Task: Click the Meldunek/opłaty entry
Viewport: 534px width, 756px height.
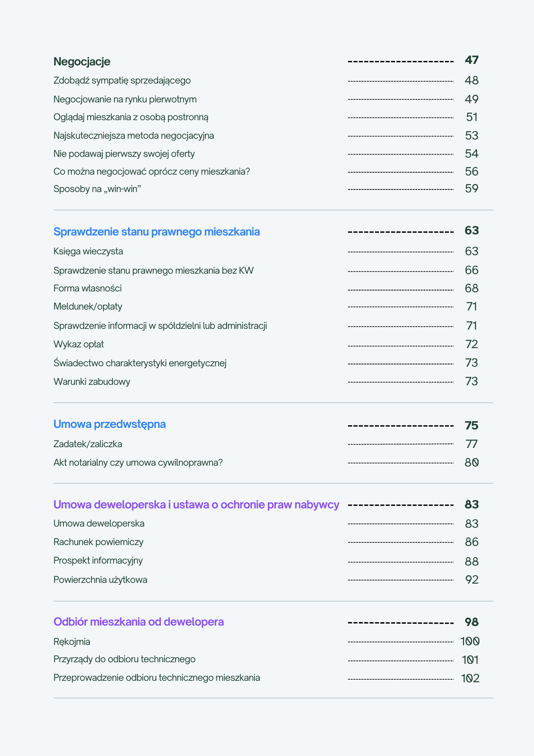Action: (x=88, y=306)
